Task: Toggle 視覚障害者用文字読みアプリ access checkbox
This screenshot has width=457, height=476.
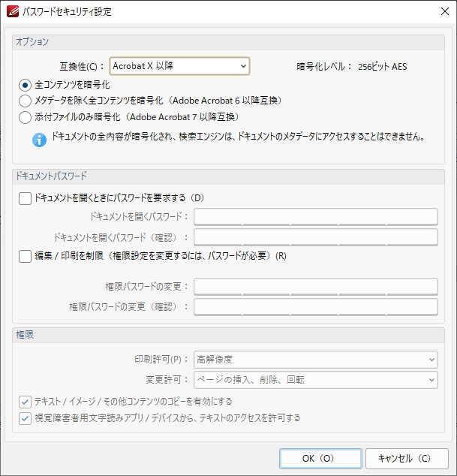Action: click(x=25, y=418)
